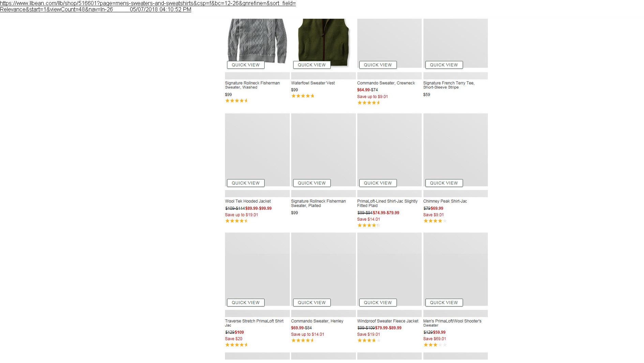This screenshot has width=644, height=363.
Task: Open Quick View for Commando Sweater, Crewneck
Action: (x=378, y=65)
